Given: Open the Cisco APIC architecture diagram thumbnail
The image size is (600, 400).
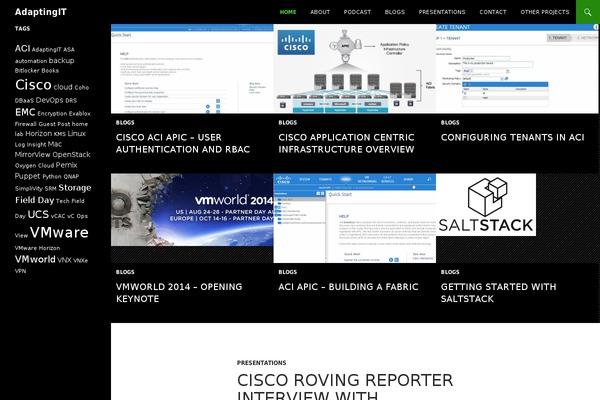Looking at the screenshot, I should tap(355, 69).
